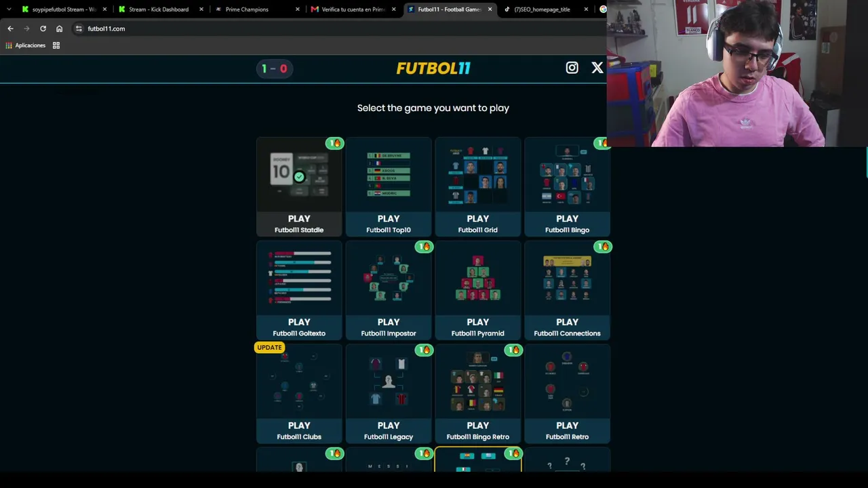Play Futbol11 Bingo
868x488 pixels.
567,186
